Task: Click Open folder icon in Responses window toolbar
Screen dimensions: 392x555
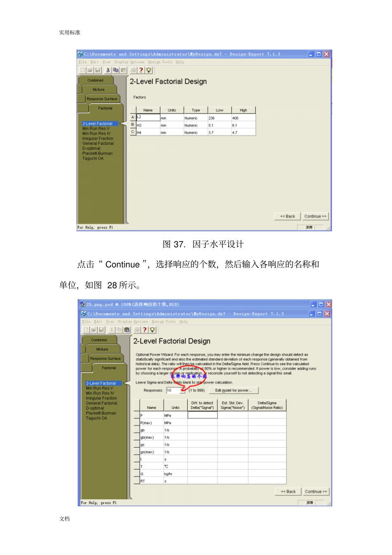Action: pyautogui.click(x=94, y=330)
